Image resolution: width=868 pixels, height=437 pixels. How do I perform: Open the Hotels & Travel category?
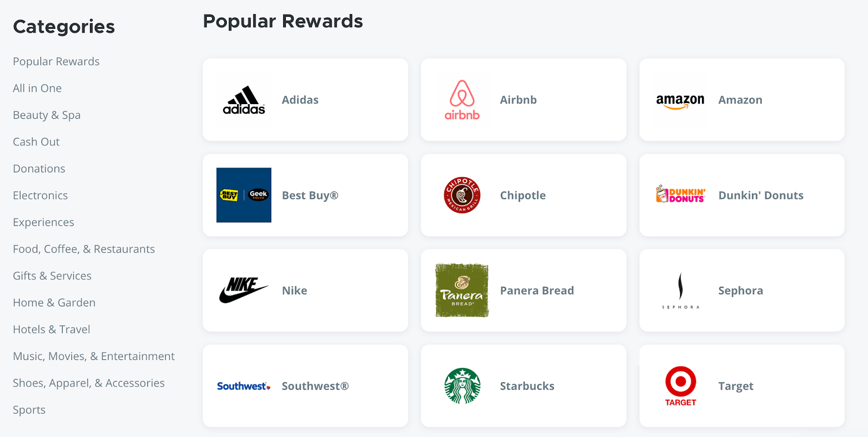[x=51, y=329]
